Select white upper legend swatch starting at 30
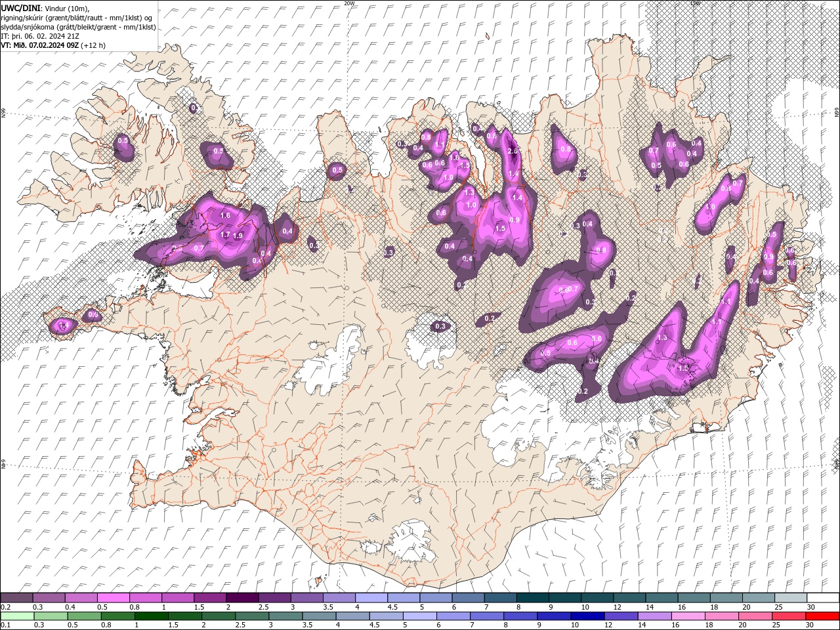Viewport: 840px width, 630px height. point(823,598)
